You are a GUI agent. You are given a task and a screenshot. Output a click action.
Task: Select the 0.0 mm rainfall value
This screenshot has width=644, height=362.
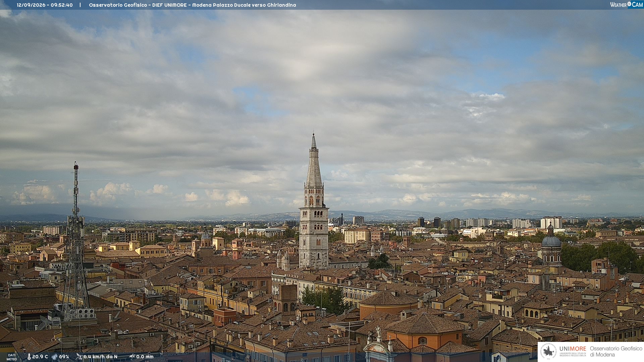pos(145,357)
